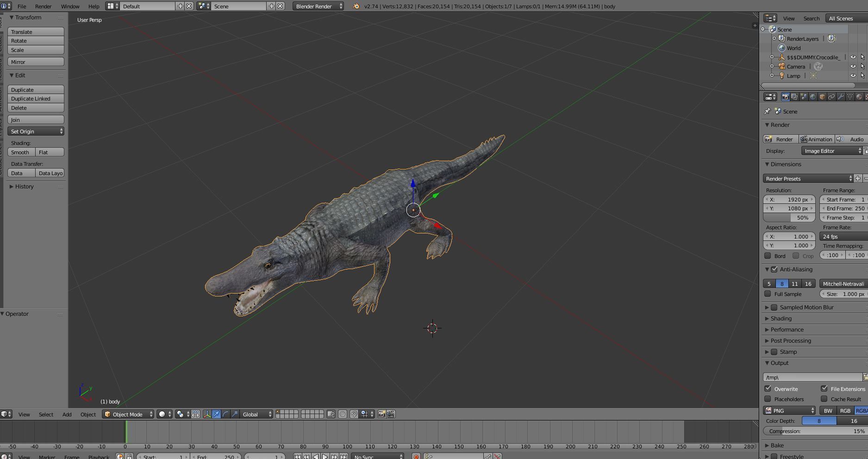Open the Window menu
The height and width of the screenshot is (459, 868).
click(70, 6)
